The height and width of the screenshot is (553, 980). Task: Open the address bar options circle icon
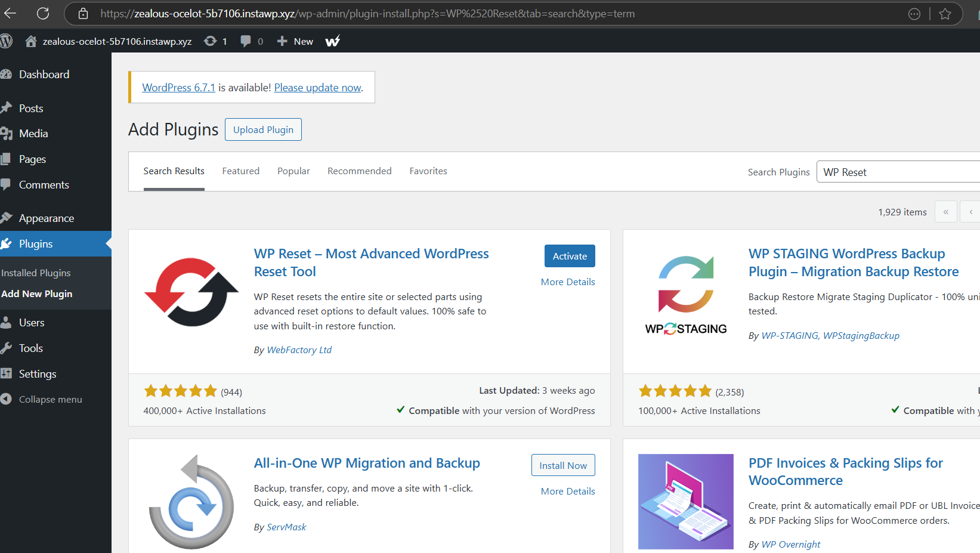(x=914, y=14)
